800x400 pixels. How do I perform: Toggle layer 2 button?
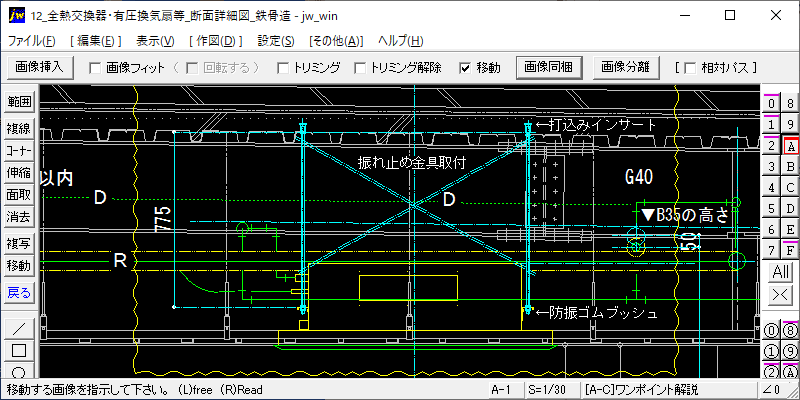pos(771,146)
